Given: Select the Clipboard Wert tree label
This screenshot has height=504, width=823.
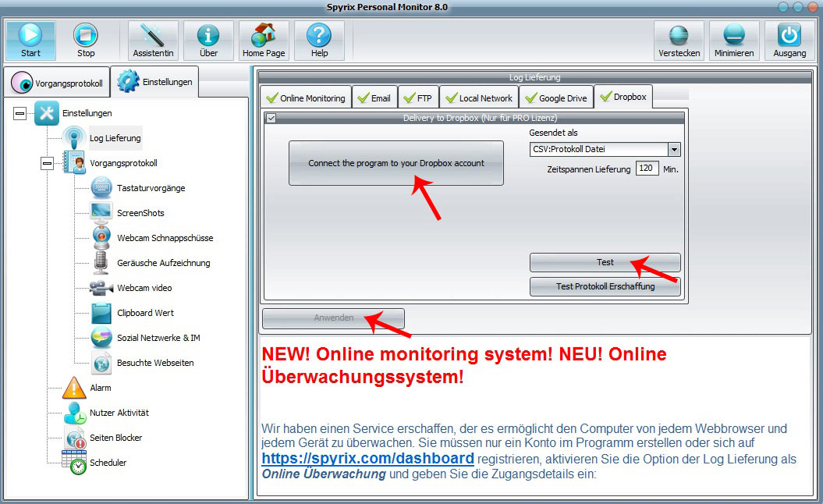Looking at the screenshot, I should pyautogui.click(x=145, y=313).
